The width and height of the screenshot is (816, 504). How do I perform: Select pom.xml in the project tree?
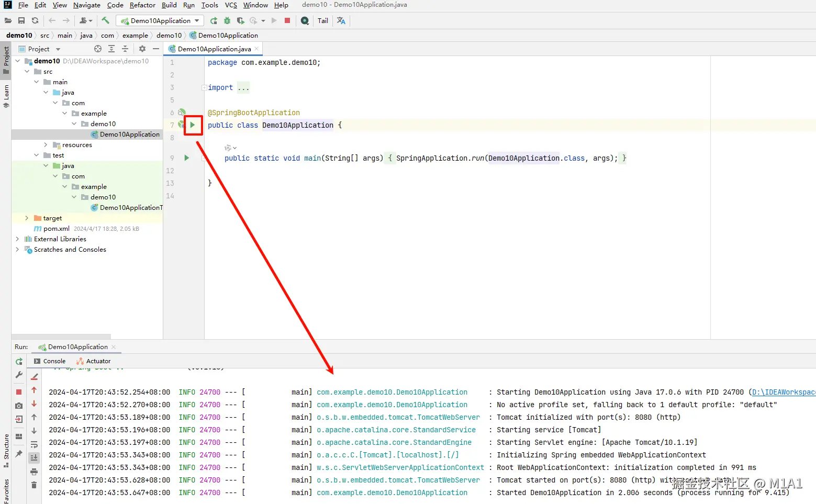coord(56,229)
